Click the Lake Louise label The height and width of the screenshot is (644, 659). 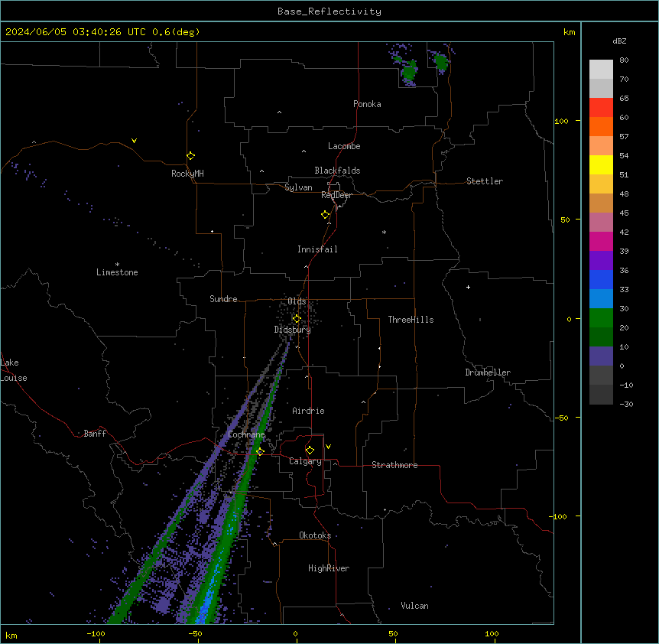[x=14, y=370]
